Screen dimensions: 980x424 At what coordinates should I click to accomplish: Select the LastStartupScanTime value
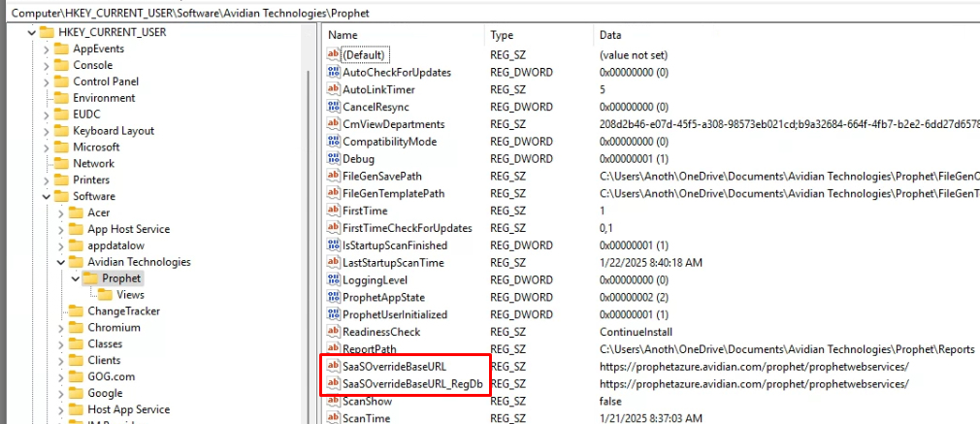tap(393, 262)
